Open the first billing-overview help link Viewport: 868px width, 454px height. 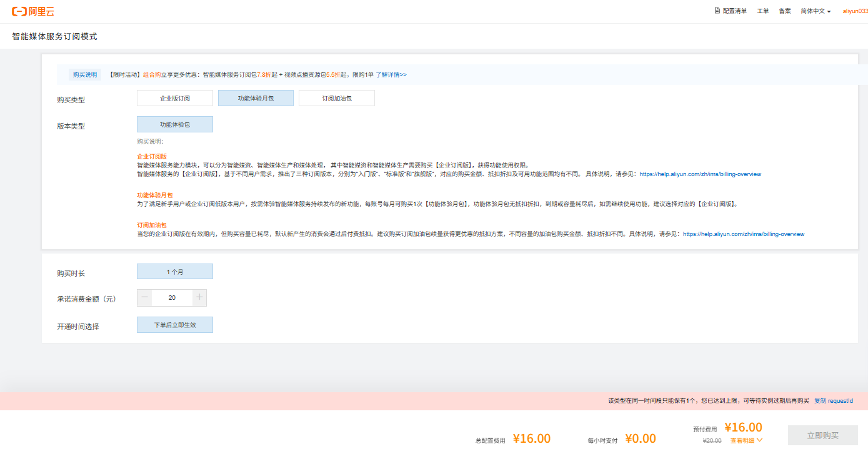pos(700,174)
